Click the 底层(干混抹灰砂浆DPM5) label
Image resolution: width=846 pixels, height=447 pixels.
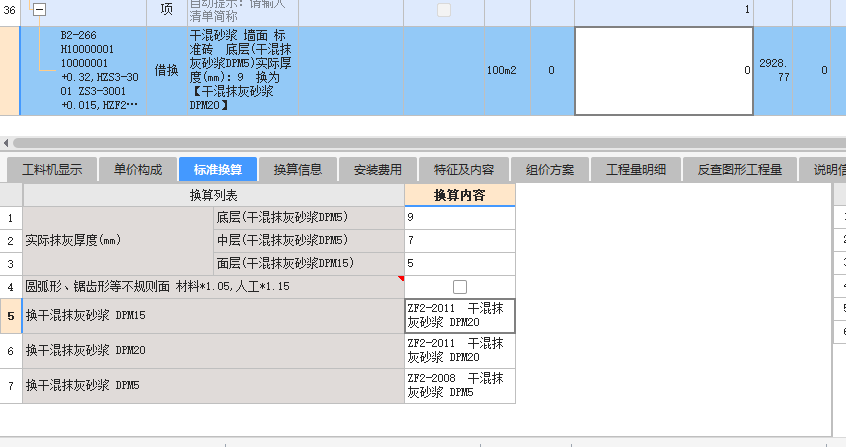309,218
